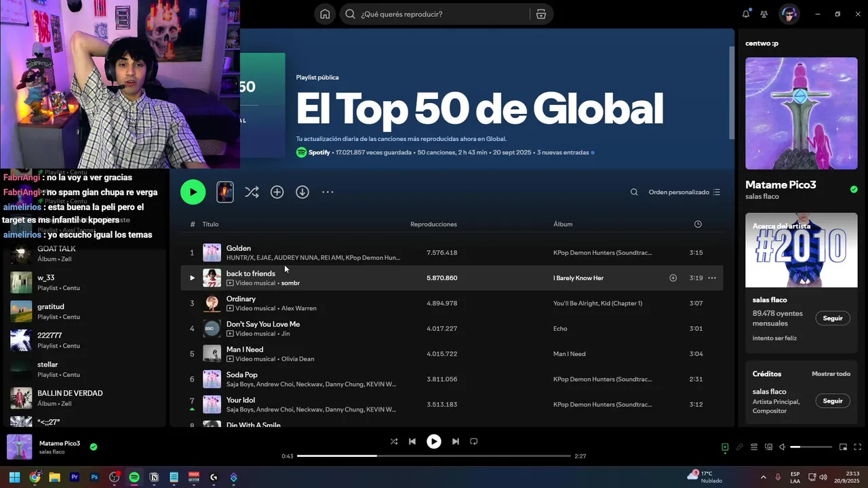The image size is (868, 488).
Task: Click green checkmark next to Matame Pico3 in side panel
Action: 854,190
